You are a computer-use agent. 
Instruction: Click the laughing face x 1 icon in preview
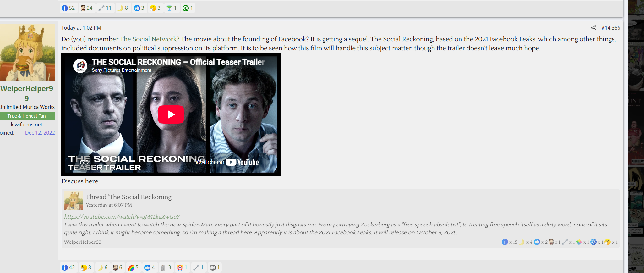[x=551, y=242]
